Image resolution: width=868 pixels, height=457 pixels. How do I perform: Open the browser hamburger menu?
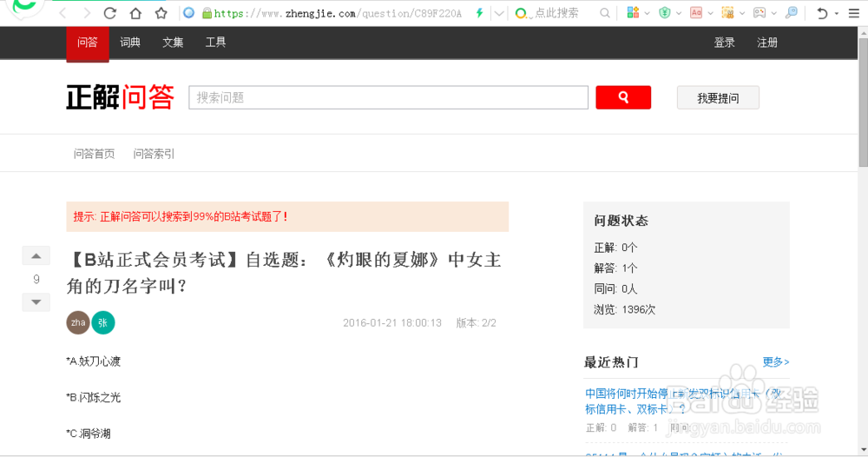point(854,13)
